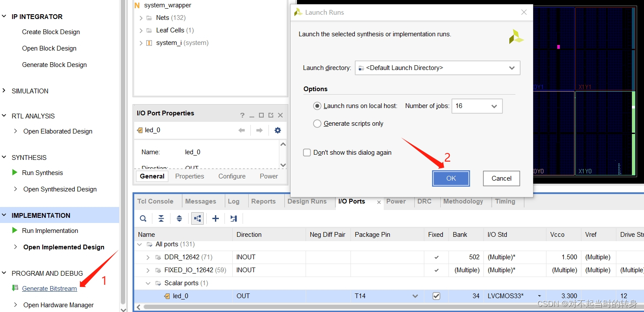Click Run Synthesis in Flow Navigator
Image resolution: width=644 pixels, height=312 pixels.
[42, 173]
